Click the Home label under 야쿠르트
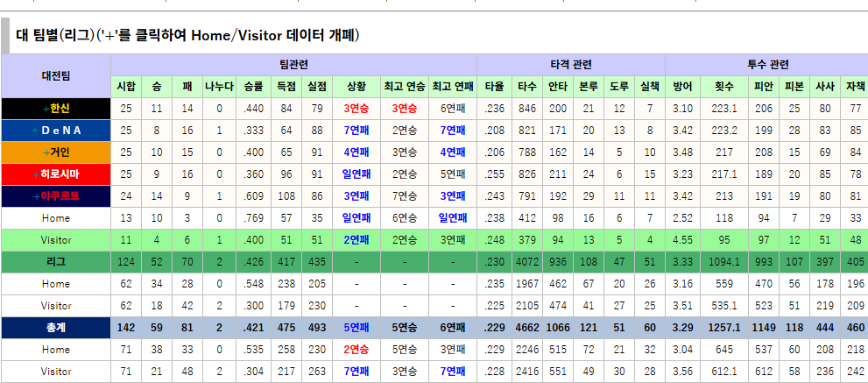This screenshot has width=868, height=383. pyautogui.click(x=56, y=218)
